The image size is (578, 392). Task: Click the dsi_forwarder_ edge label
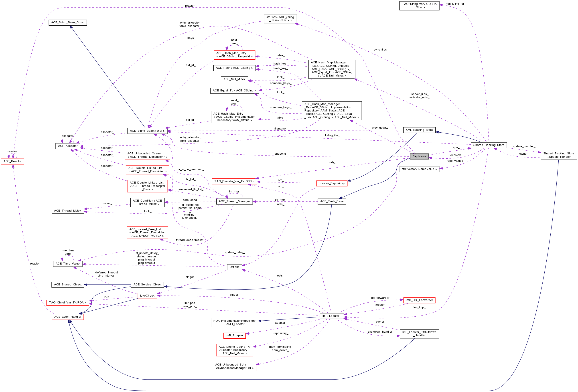pyautogui.click(x=381, y=298)
